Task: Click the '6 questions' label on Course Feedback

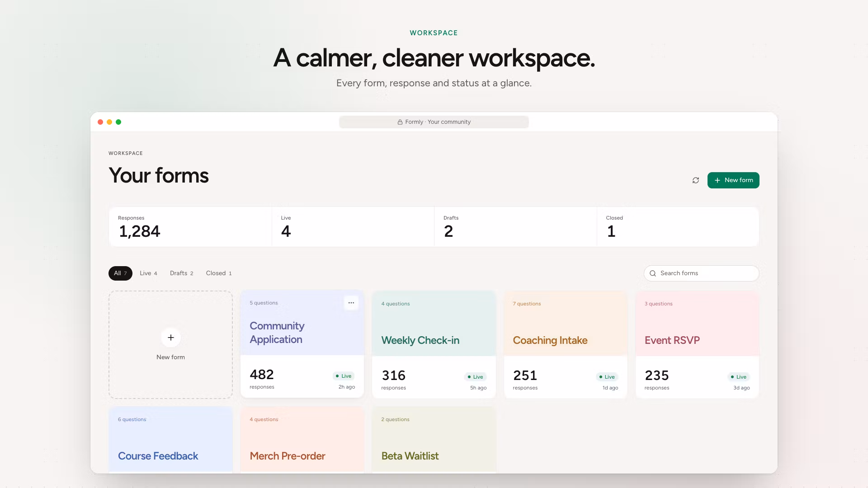Action: pyautogui.click(x=132, y=419)
